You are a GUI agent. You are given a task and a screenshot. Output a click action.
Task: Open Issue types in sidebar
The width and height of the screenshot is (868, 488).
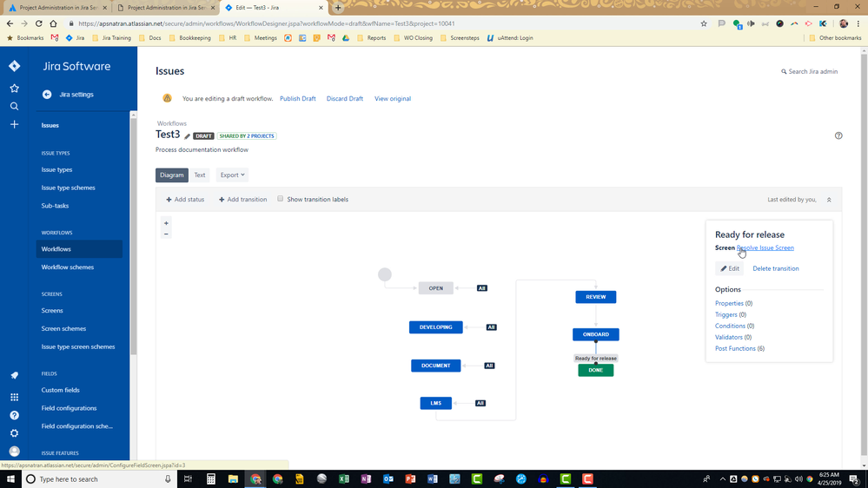(x=56, y=170)
